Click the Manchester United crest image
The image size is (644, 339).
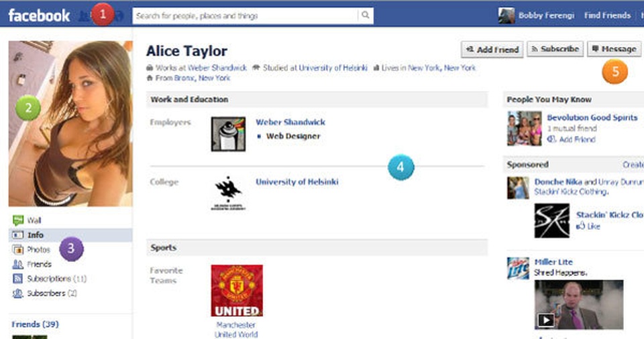click(x=237, y=291)
